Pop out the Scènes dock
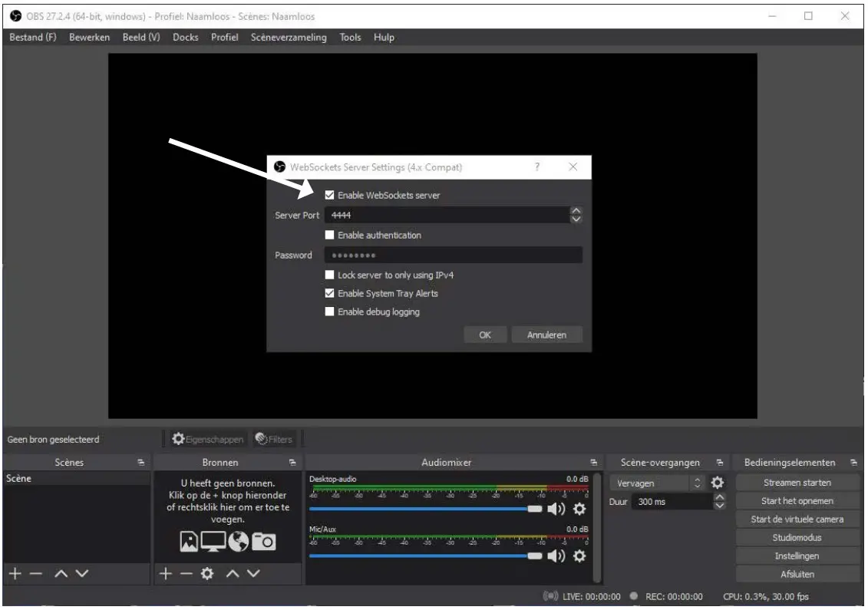This screenshot has width=868, height=610. pyautogui.click(x=140, y=462)
